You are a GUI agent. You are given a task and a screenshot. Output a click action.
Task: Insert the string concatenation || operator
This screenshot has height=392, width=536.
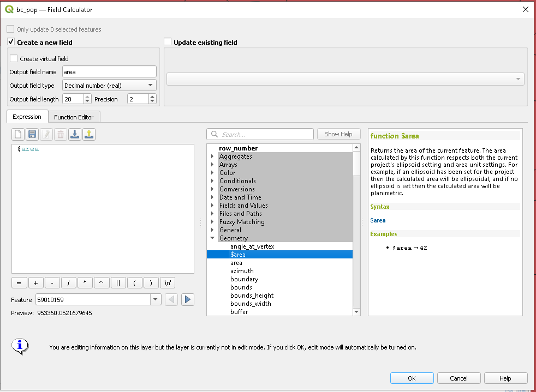[118, 283]
